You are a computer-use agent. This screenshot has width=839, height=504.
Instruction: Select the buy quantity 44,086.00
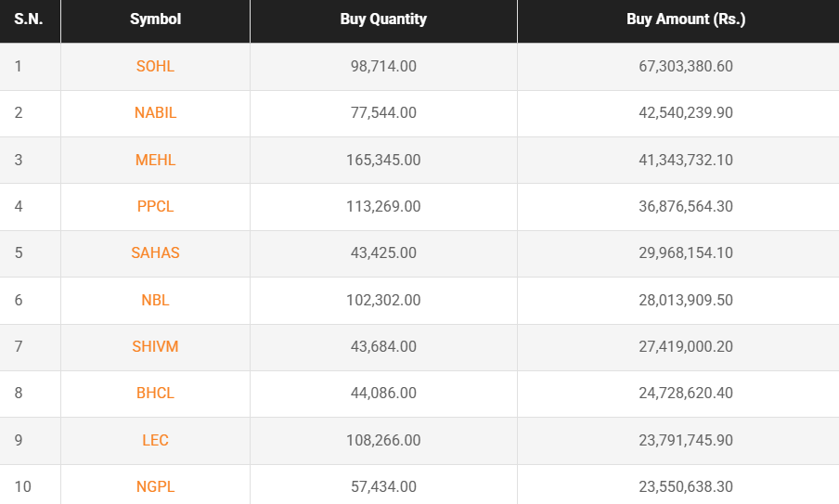point(383,394)
